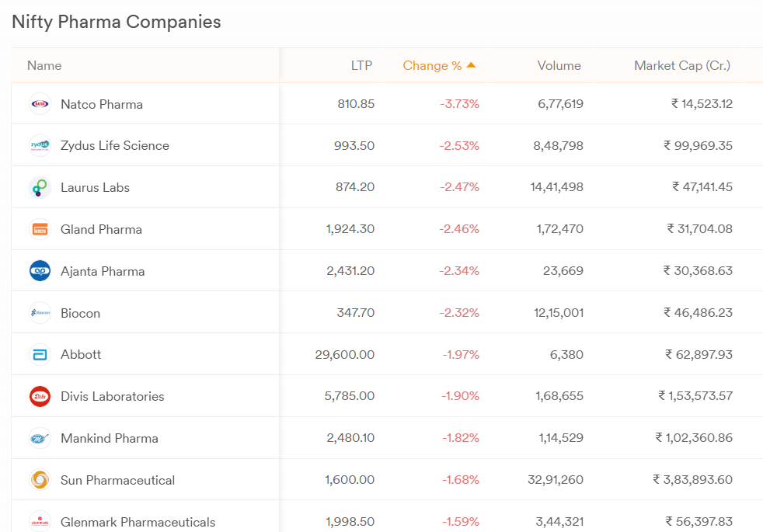Select the Name column header
Image resolution: width=763 pixels, height=532 pixels.
[x=44, y=65]
